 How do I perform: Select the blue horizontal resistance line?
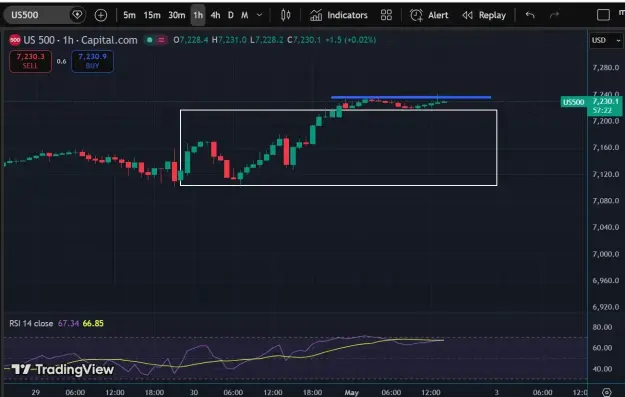(x=411, y=97)
